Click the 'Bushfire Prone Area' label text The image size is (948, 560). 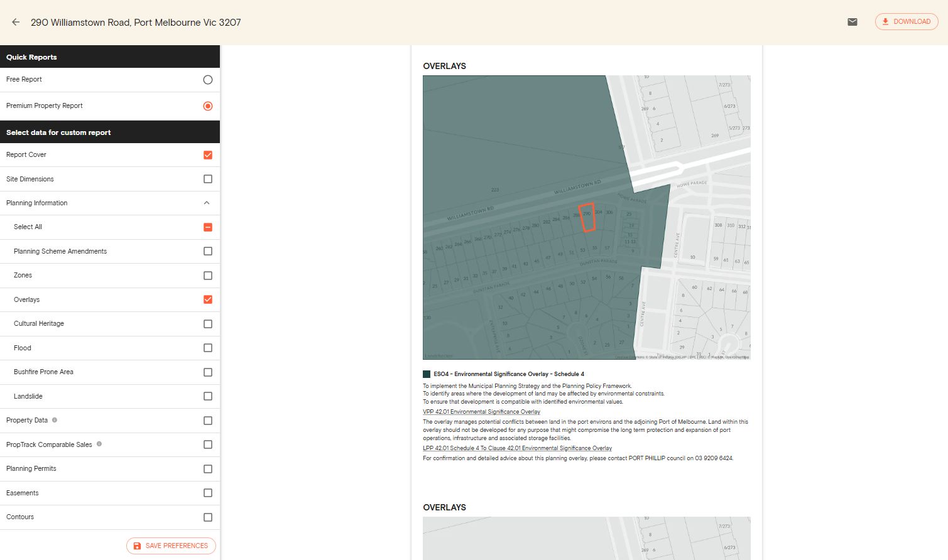click(43, 372)
